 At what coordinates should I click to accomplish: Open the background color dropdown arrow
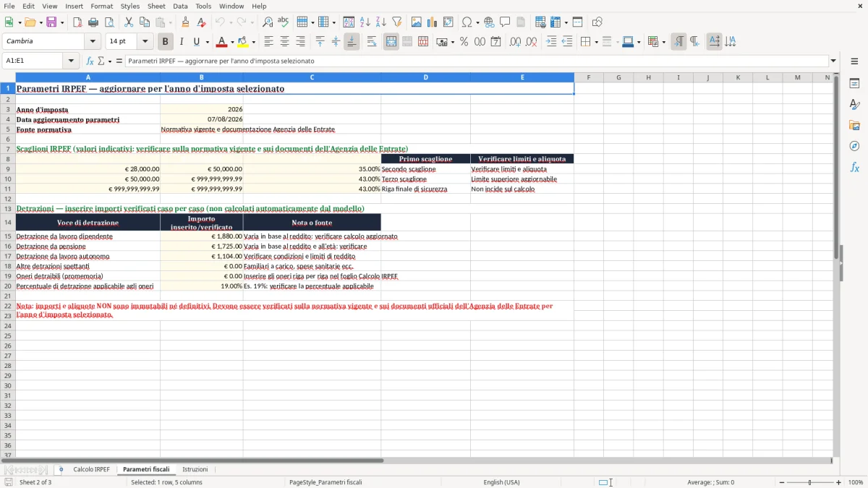point(253,42)
